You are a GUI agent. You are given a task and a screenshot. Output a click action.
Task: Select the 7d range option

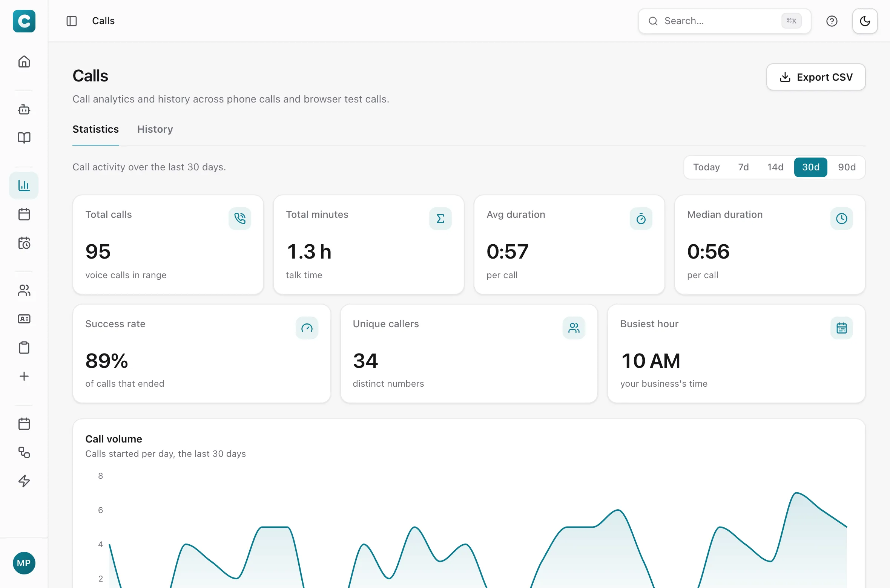pyautogui.click(x=743, y=167)
